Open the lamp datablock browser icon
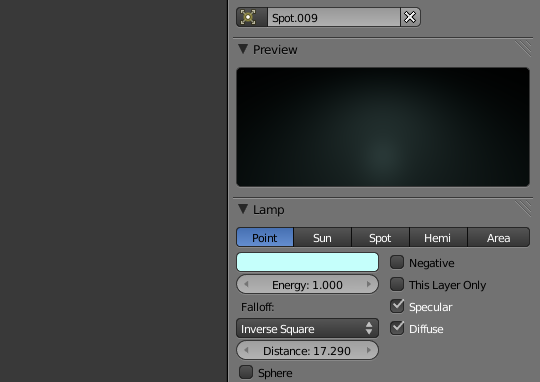The width and height of the screenshot is (540, 382). pos(252,17)
